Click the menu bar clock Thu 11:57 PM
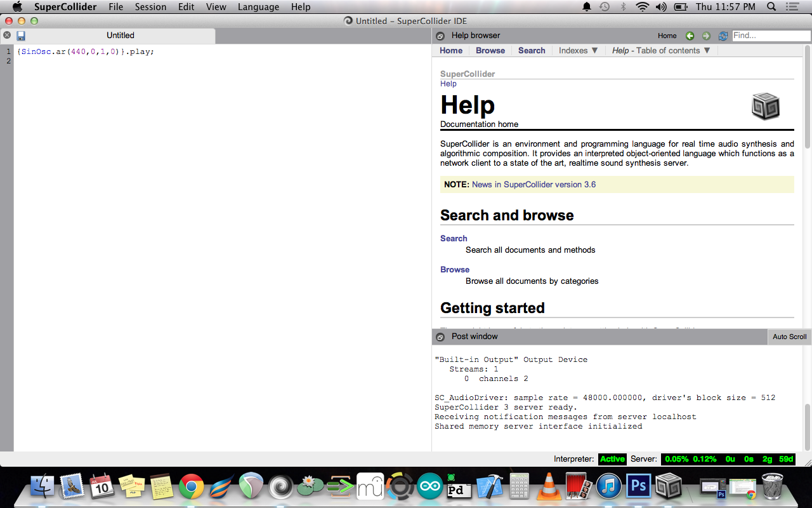The width and height of the screenshot is (812, 508). (x=726, y=7)
